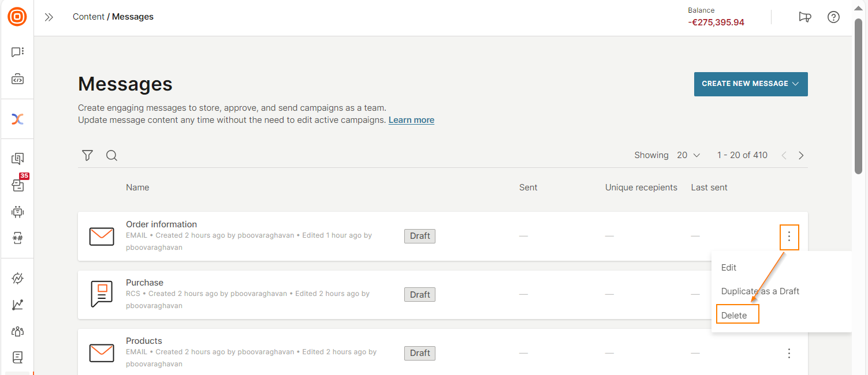Open the analytics chart sidebar icon
Screen dimensions: 868x375
pos(17,305)
